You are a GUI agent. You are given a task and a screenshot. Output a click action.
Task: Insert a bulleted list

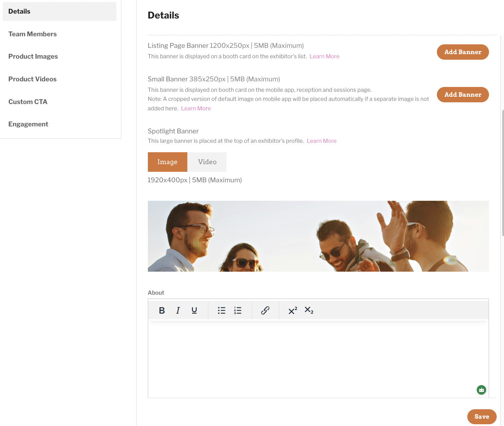pos(222,310)
